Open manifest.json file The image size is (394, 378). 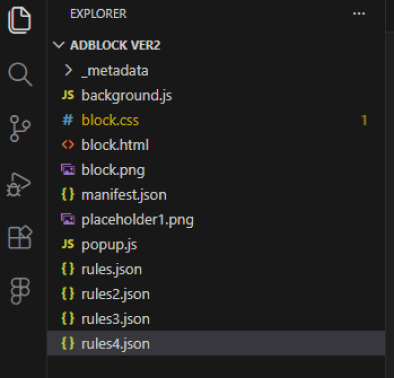(216, 195)
